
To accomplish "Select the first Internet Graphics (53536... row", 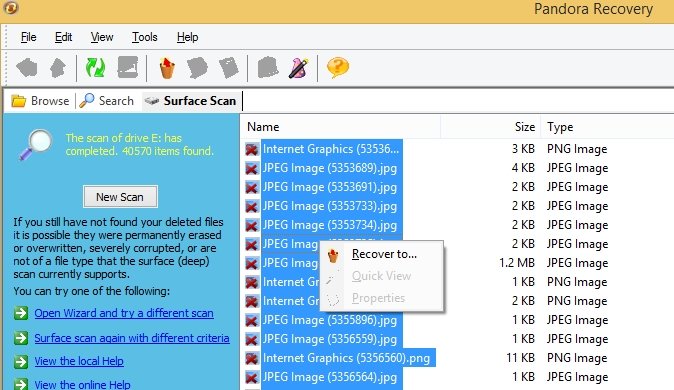I will (331, 149).
